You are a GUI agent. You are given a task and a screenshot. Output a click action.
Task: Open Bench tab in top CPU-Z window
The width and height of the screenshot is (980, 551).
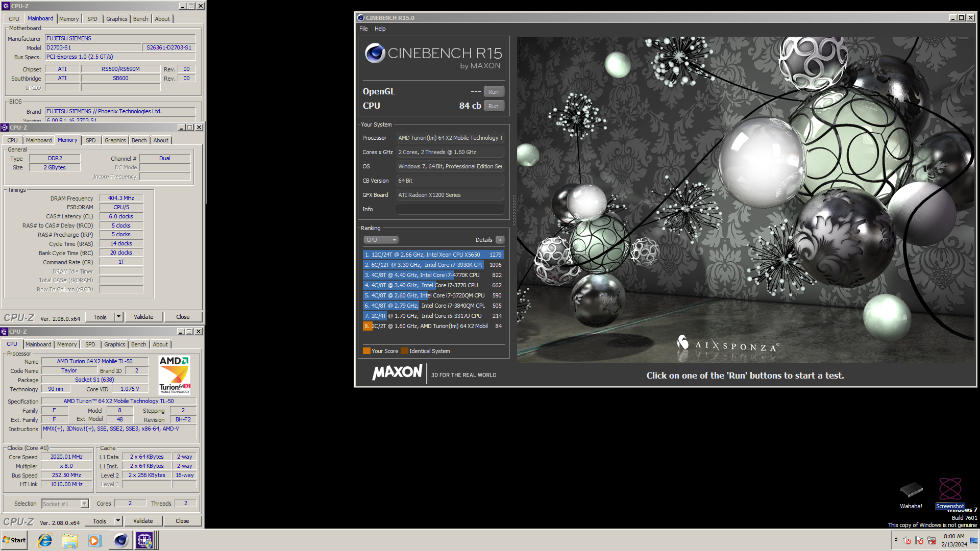coord(141,19)
